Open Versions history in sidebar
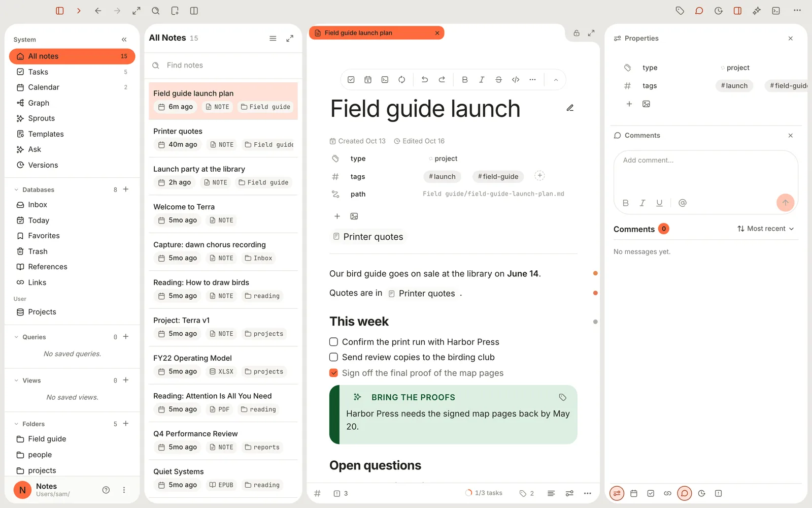 coord(72,165)
